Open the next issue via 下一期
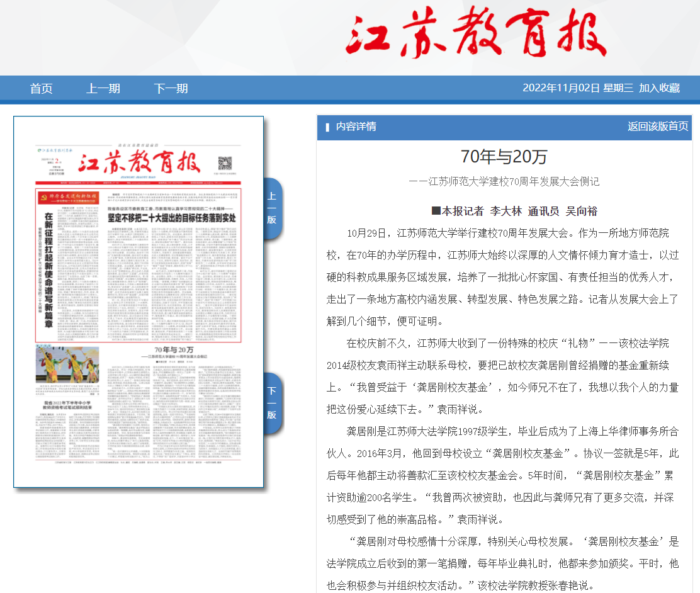700x593 pixels. (x=171, y=89)
